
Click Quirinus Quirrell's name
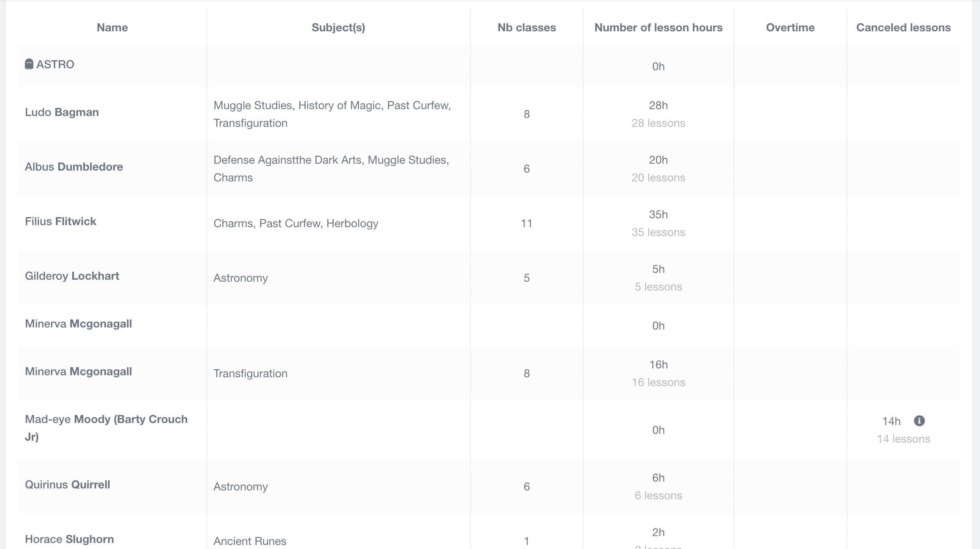point(68,484)
